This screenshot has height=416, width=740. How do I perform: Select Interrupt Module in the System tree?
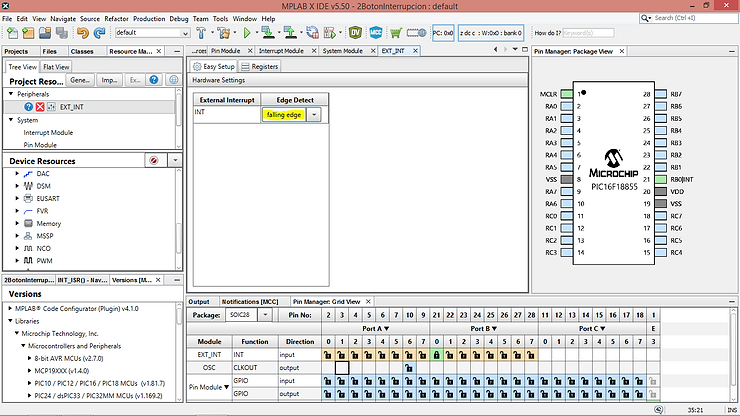coord(48,133)
